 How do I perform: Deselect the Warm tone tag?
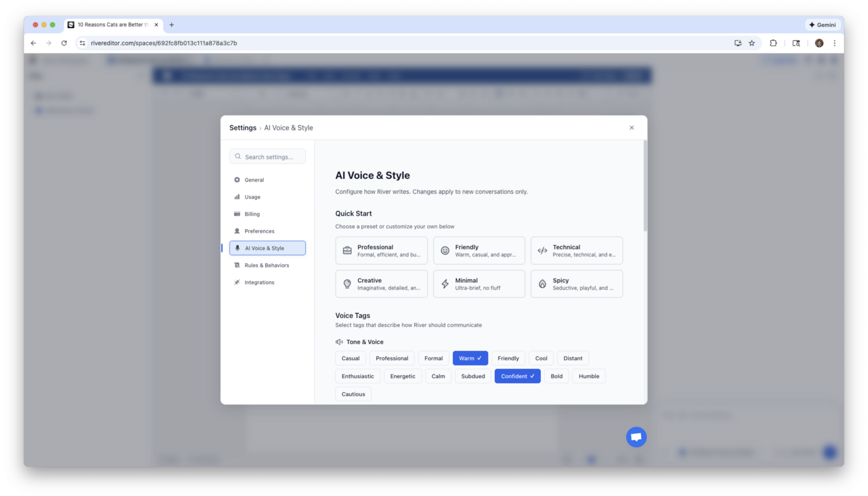(470, 358)
